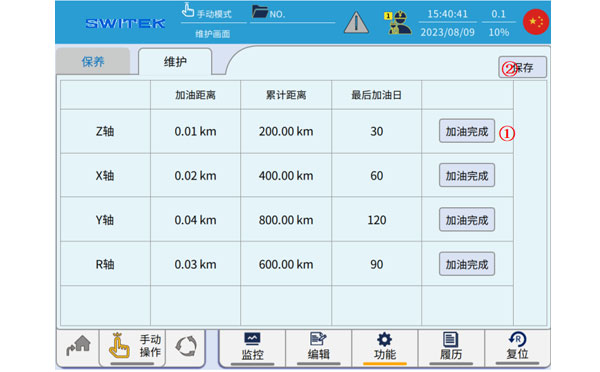Click the X轴 last refuel day value 60

tap(377, 176)
